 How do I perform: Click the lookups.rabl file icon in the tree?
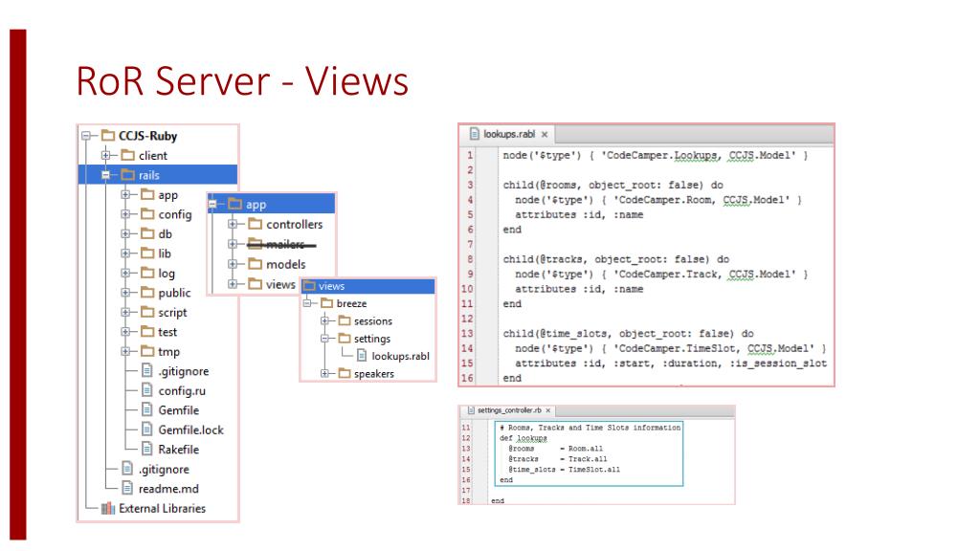(x=362, y=356)
